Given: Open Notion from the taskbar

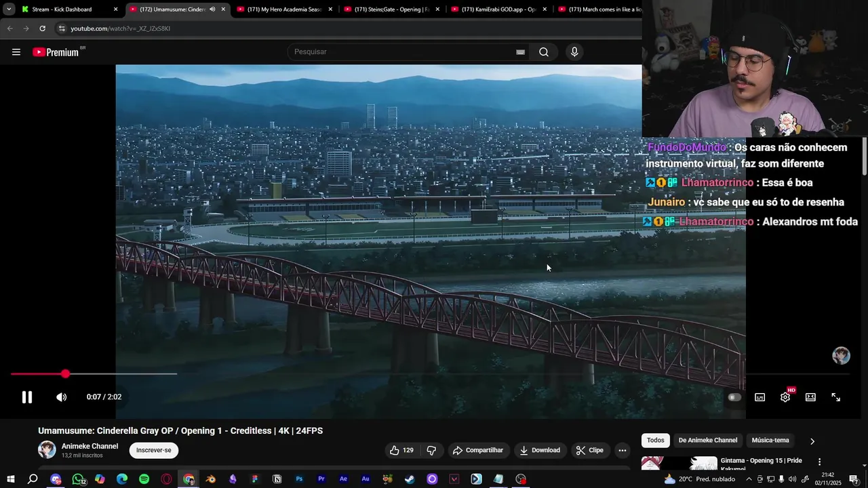Looking at the screenshot, I should tap(277, 479).
